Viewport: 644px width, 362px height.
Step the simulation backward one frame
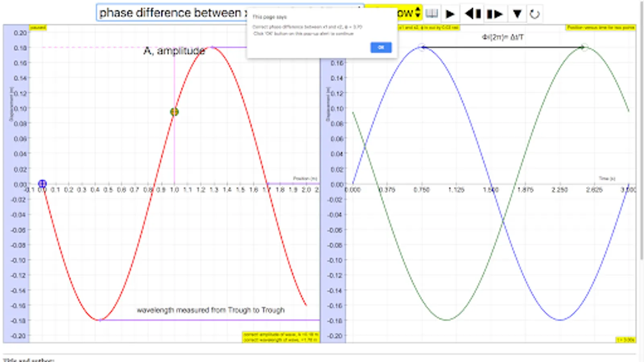coord(473,14)
